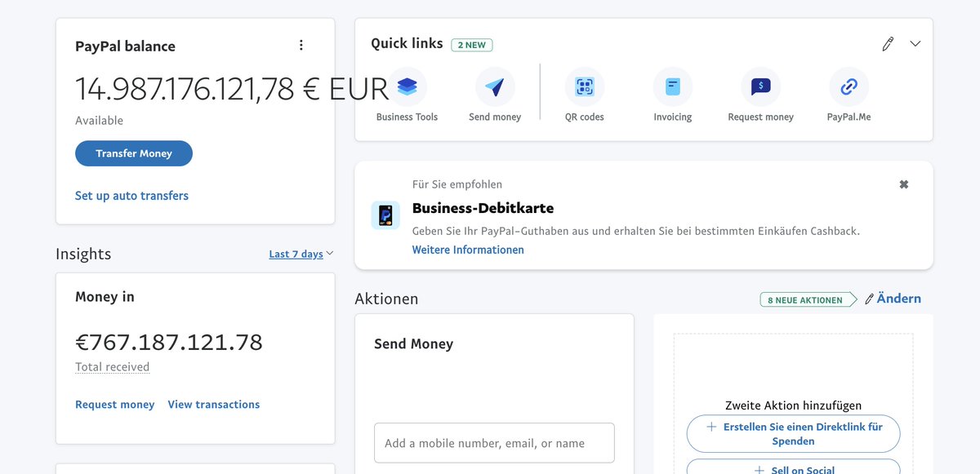
Task: Click the Request money link under Money in
Action: click(114, 405)
